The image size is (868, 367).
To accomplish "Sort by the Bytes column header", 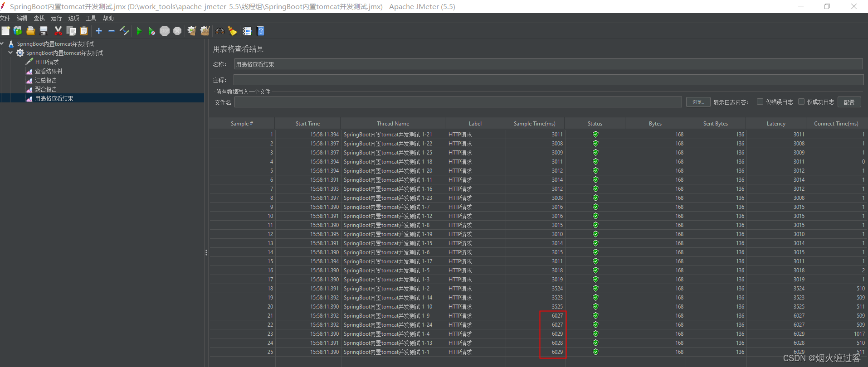I will 655,124.
